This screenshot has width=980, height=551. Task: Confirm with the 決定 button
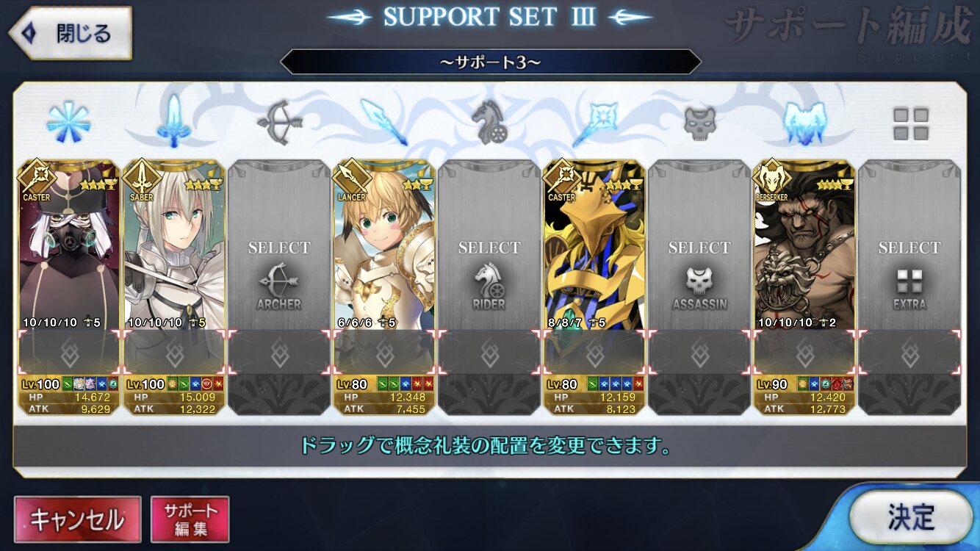click(911, 517)
